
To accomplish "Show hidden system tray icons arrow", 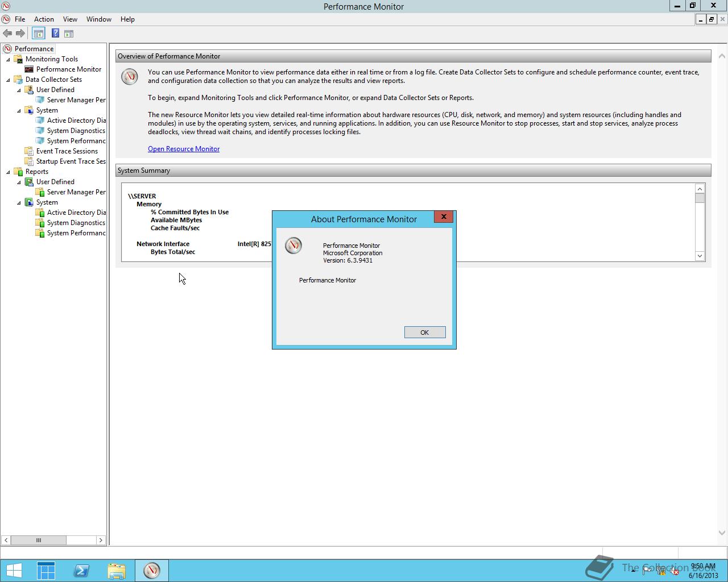I will [x=633, y=571].
